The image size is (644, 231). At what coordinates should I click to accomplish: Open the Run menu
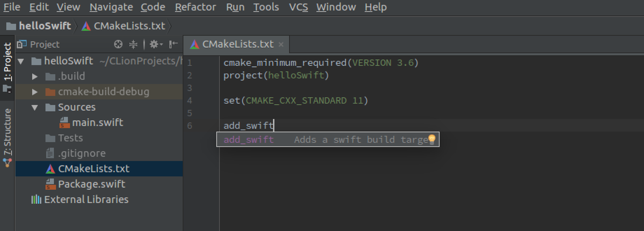tap(235, 7)
